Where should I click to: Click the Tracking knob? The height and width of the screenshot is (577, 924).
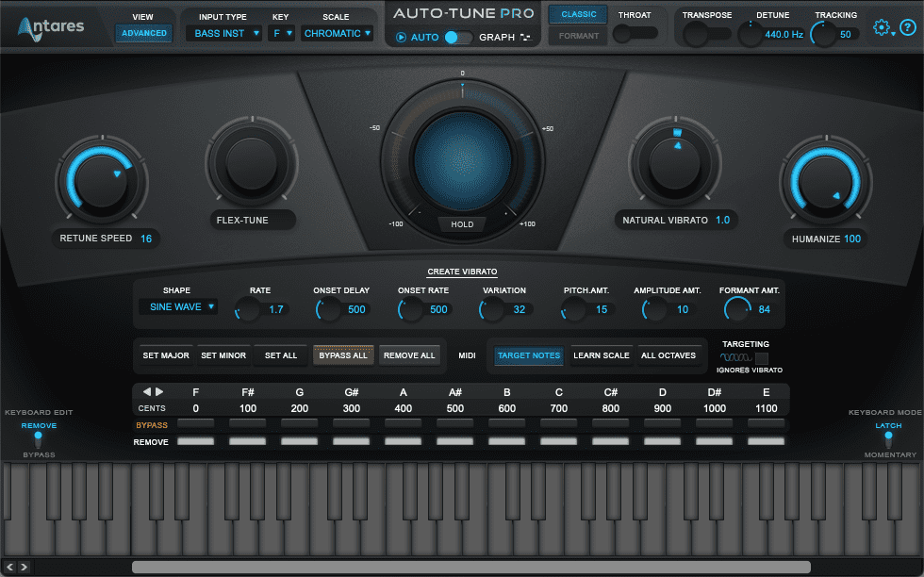coord(822,34)
